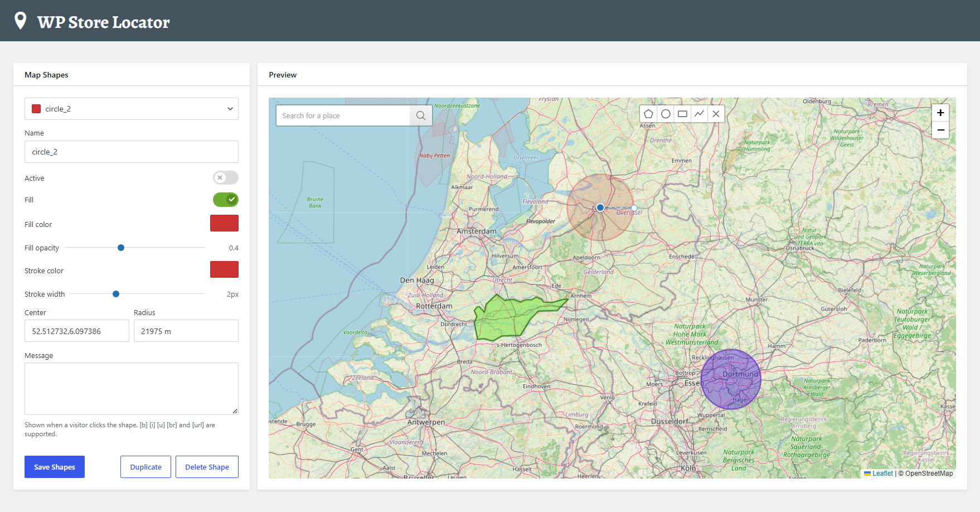Click the 0.4 fill opacity value
Image resolution: width=980 pixels, height=512 pixels.
pyautogui.click(x=234, y=248)
